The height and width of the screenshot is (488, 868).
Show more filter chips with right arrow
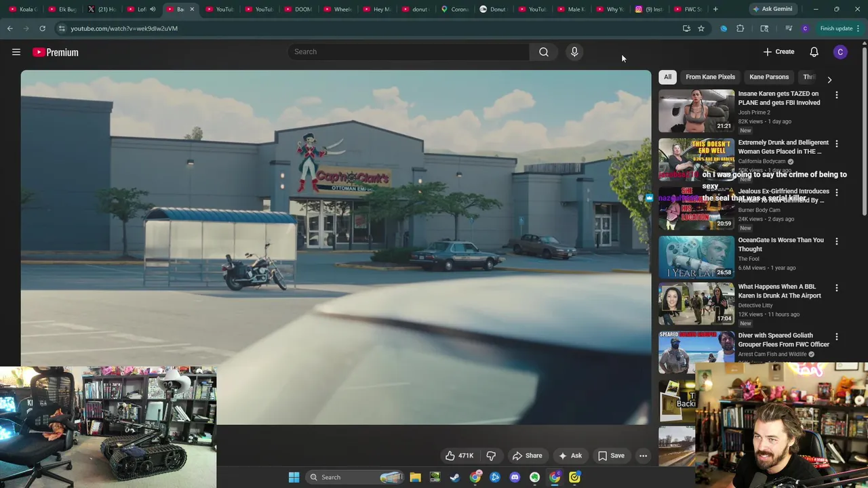(829, 80)
